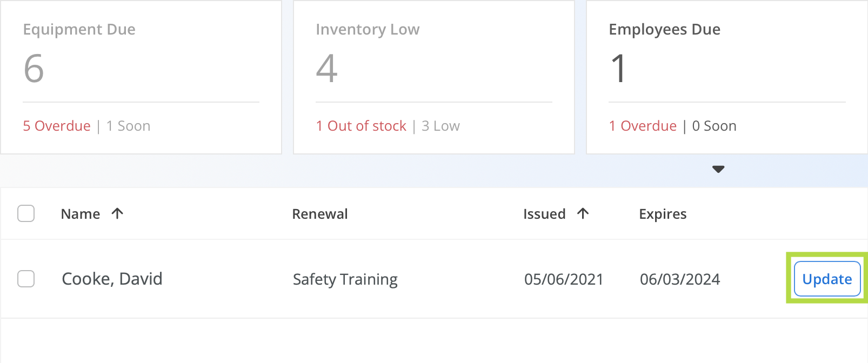The image size is (868, 363).
Task: Check the box for Cooke, David
Action: (x=26, y=279)
